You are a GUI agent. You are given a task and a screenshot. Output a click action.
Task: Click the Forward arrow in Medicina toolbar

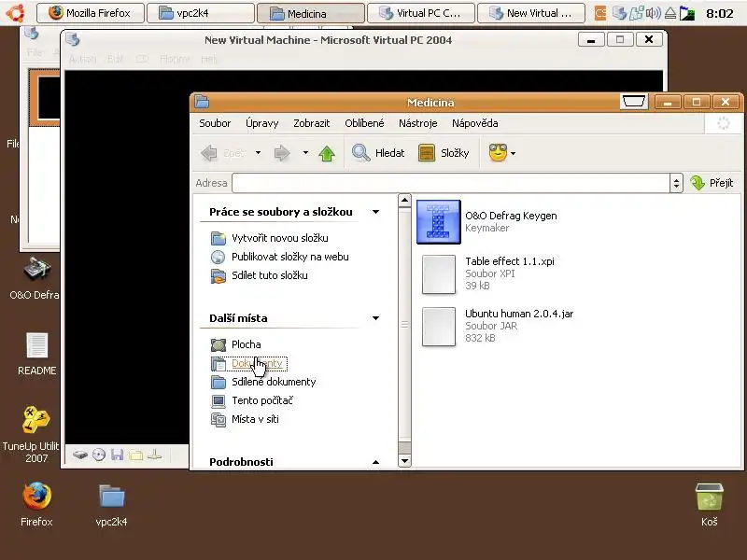coord(282,153)
